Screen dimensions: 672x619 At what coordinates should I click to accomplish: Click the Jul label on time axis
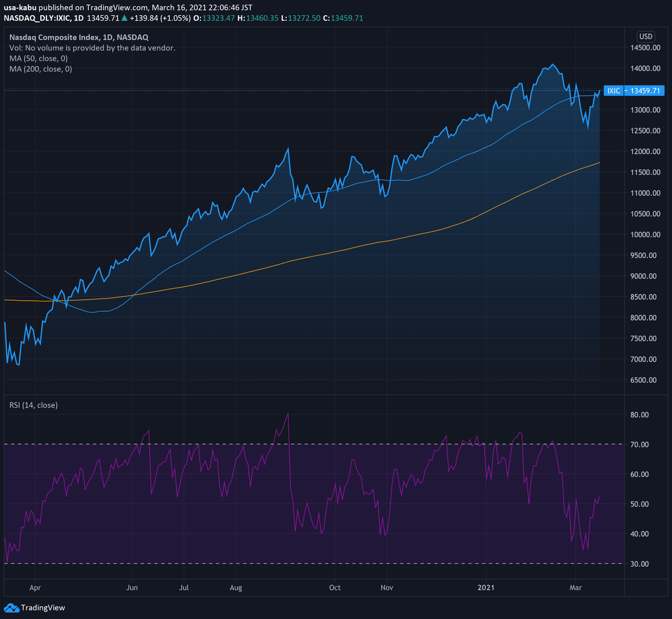[x=184, y=588]
